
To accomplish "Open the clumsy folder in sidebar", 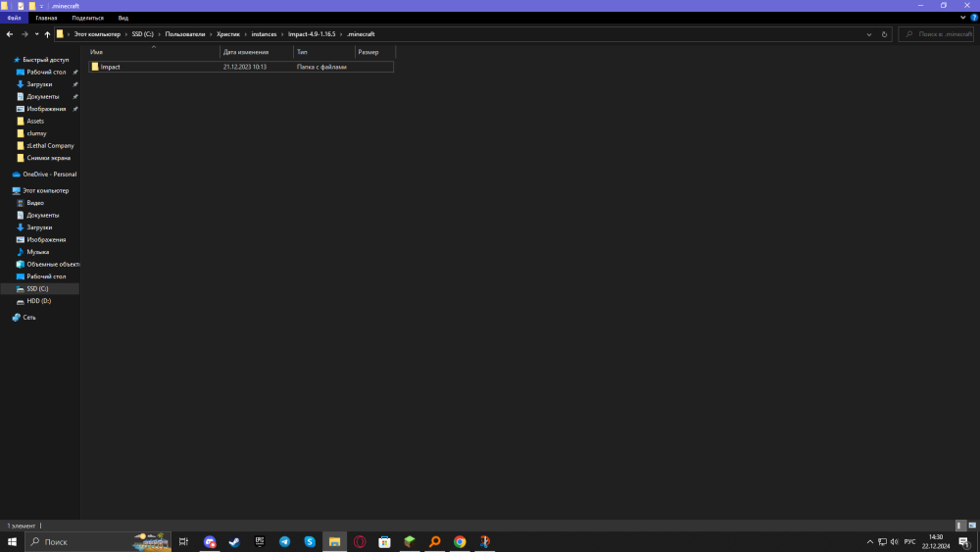I will [36, 133].
